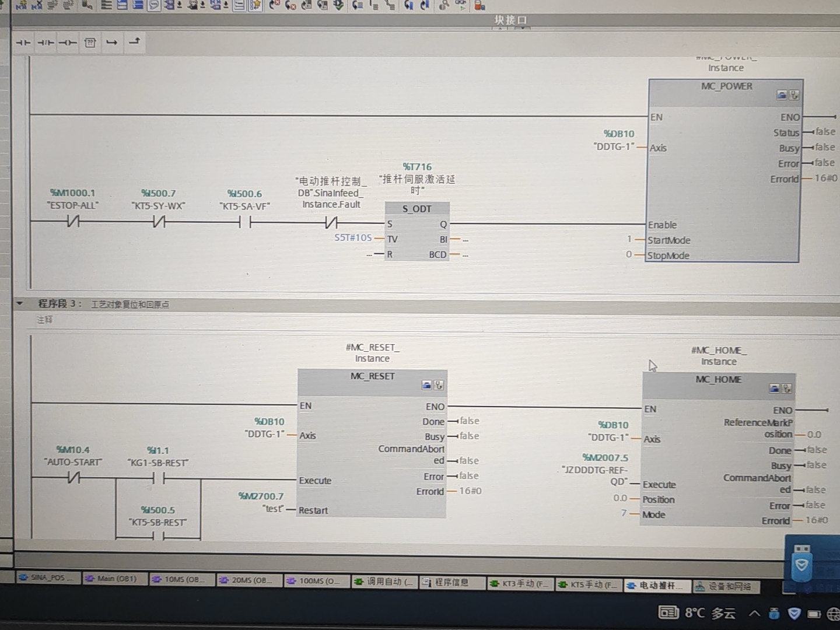Click the MC_POWER block title
The height and width of the screenshot is (630, 840).
tap(727, 86)
